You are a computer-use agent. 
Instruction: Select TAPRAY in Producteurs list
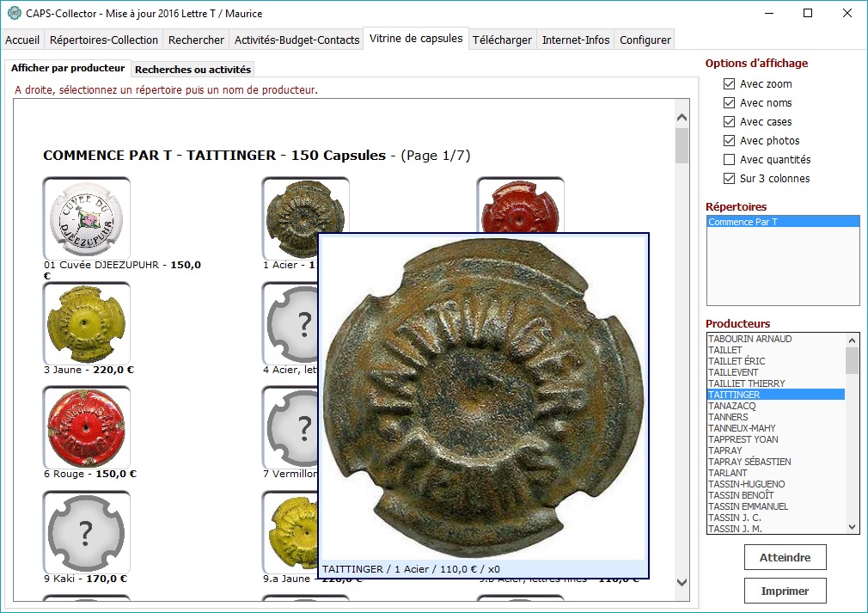click(776, 451)
